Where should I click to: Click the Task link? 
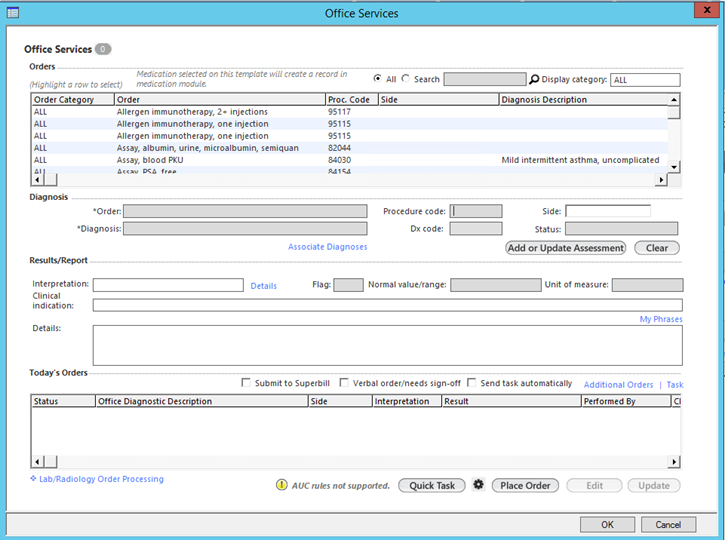pyautogui.click(x=675, y=385)
